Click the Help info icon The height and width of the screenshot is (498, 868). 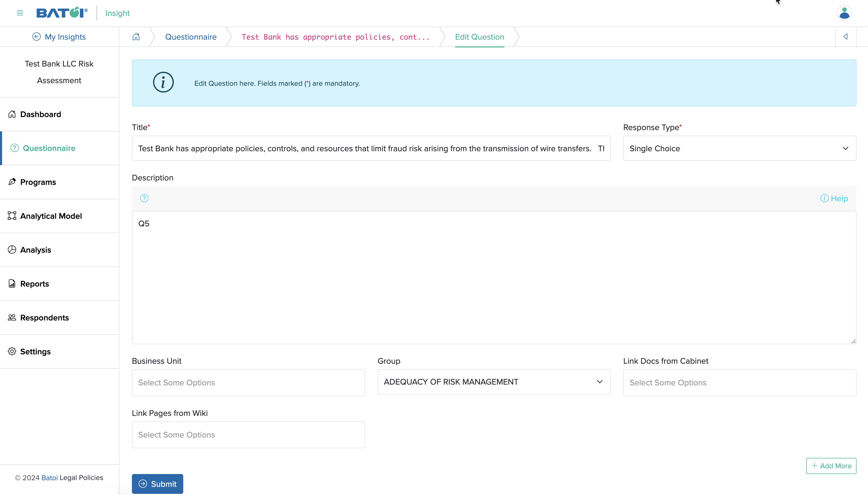(824, 198)
